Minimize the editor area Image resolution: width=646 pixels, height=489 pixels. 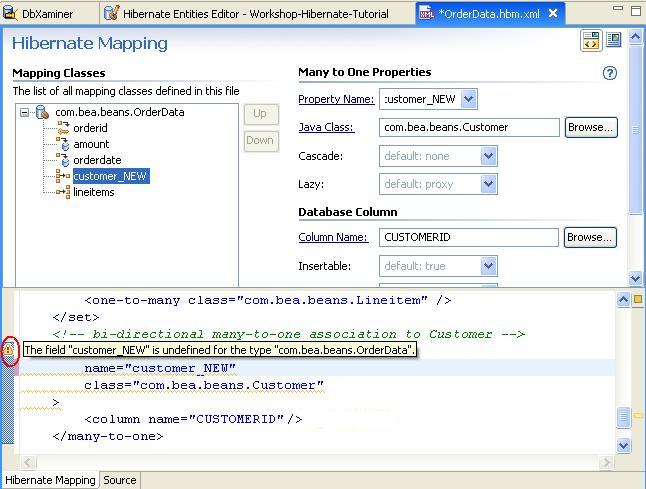pyautogui.click(x=618, y=7)
